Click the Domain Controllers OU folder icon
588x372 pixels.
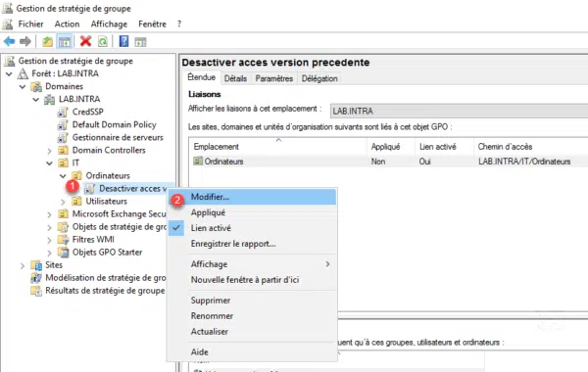pyautogui.click(x=63, y=150)
